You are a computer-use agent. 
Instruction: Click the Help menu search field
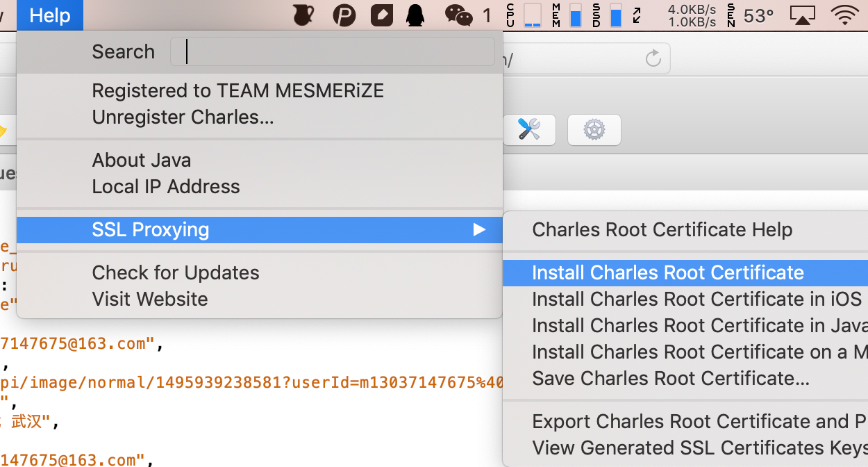333,51
